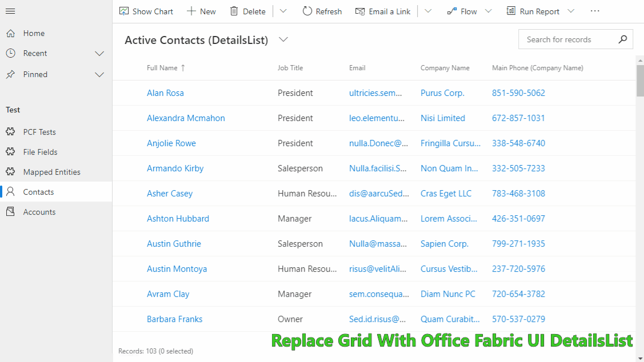The height and width of the screenshot is (362, 644).
Task: Open contact Armando Kirby
Action: 175,168
